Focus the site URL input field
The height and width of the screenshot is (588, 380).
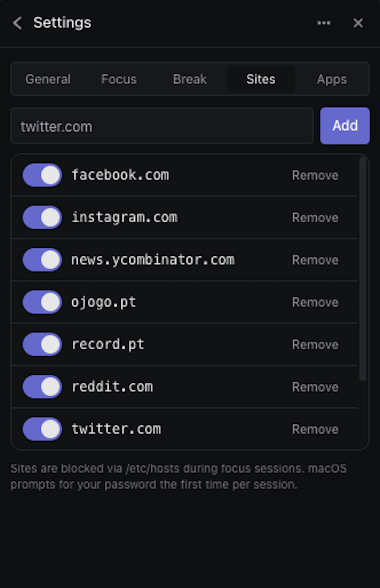162,126
